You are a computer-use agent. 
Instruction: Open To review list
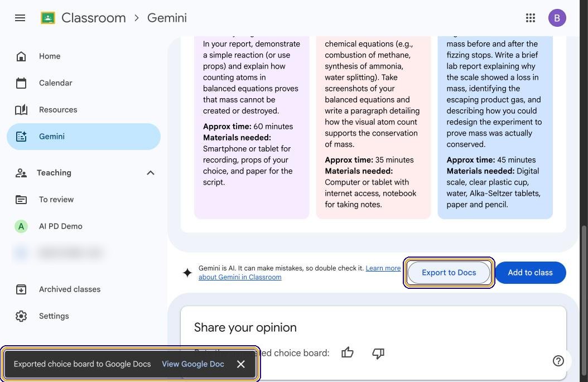(84, 200)
